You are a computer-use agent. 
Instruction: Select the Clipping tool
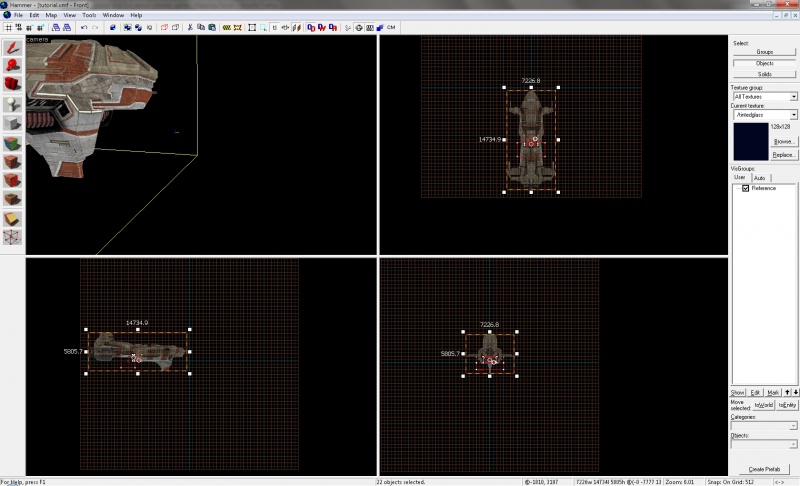(12, 219)
